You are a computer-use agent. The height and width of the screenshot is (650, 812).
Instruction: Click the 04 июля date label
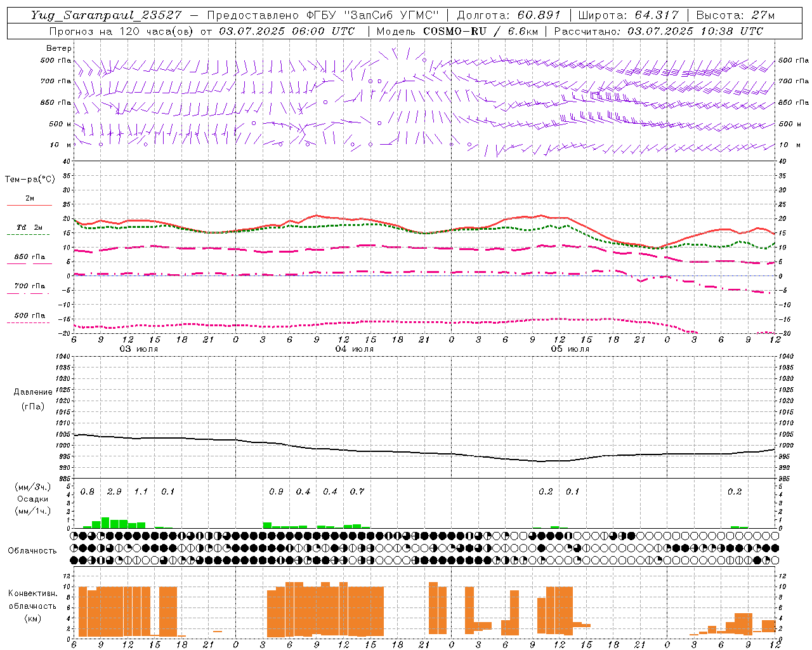(x=355, y=349)
